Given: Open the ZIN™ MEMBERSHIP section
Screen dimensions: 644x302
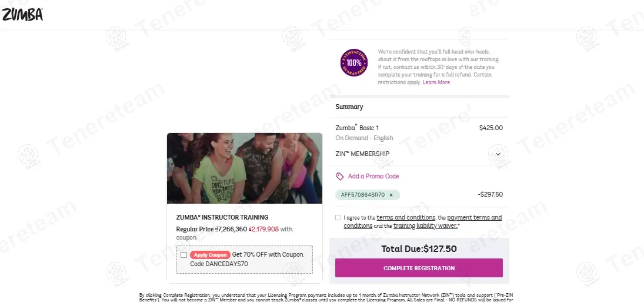Looking at the screenshot, I should [x=419, y=154].
